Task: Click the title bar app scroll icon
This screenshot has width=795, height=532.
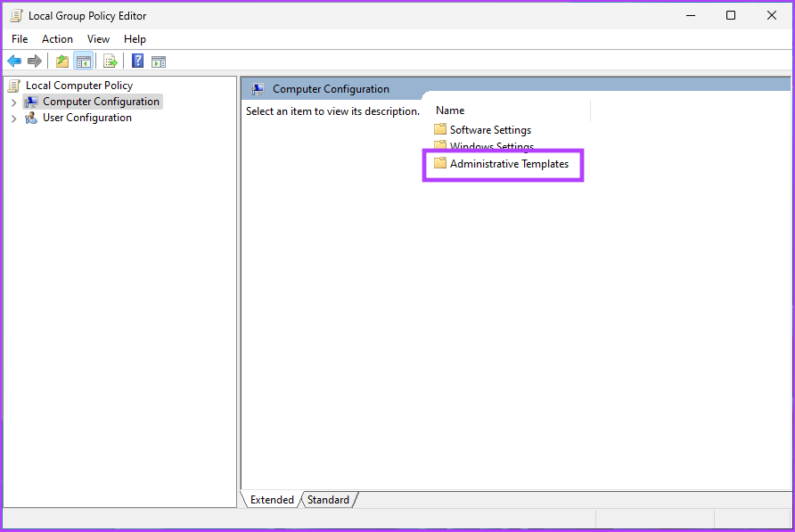Action: point(16,16)
